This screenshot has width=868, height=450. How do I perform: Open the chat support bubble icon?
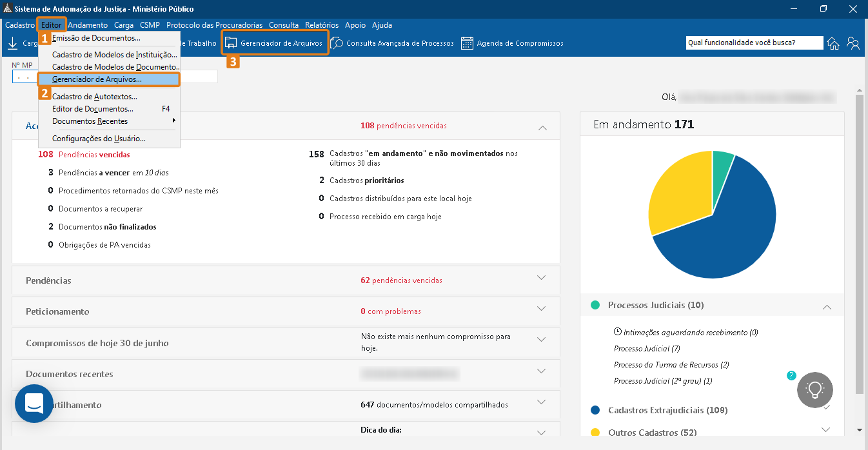[34, 404]
